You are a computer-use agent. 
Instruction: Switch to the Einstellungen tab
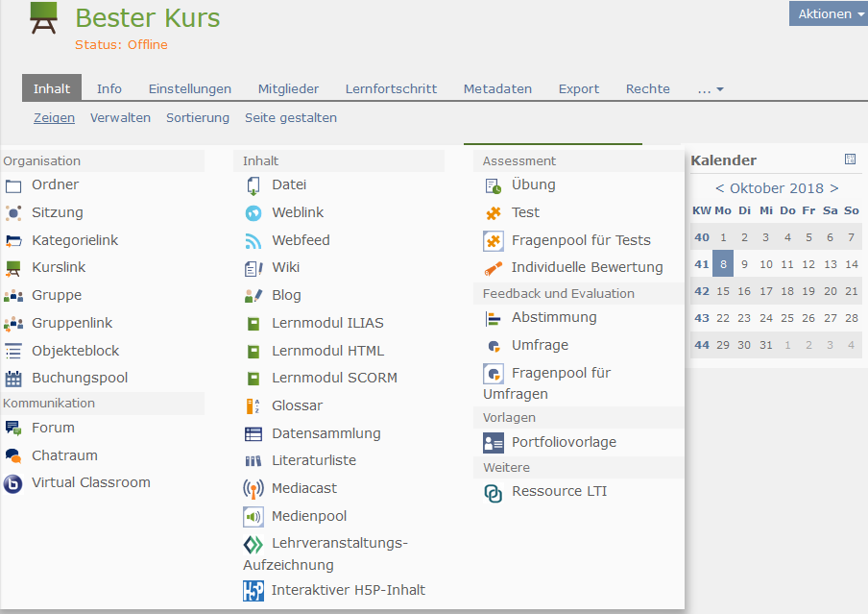point(189,89)
